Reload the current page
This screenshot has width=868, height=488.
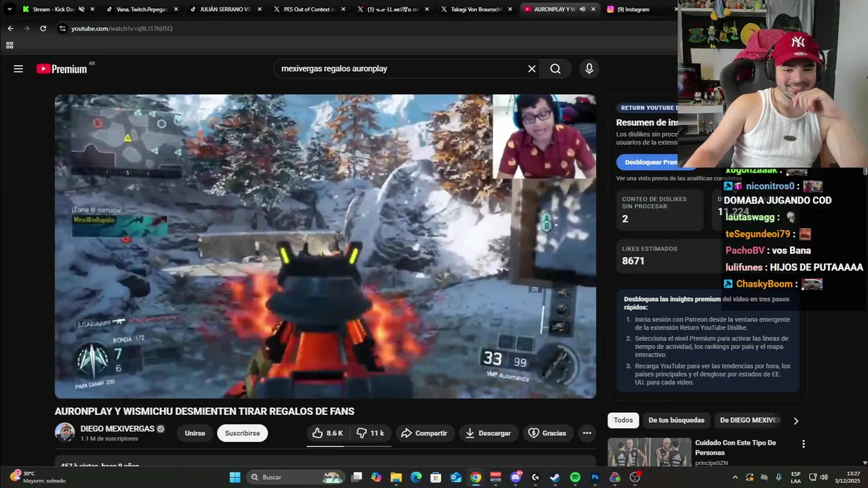[43, 28]
